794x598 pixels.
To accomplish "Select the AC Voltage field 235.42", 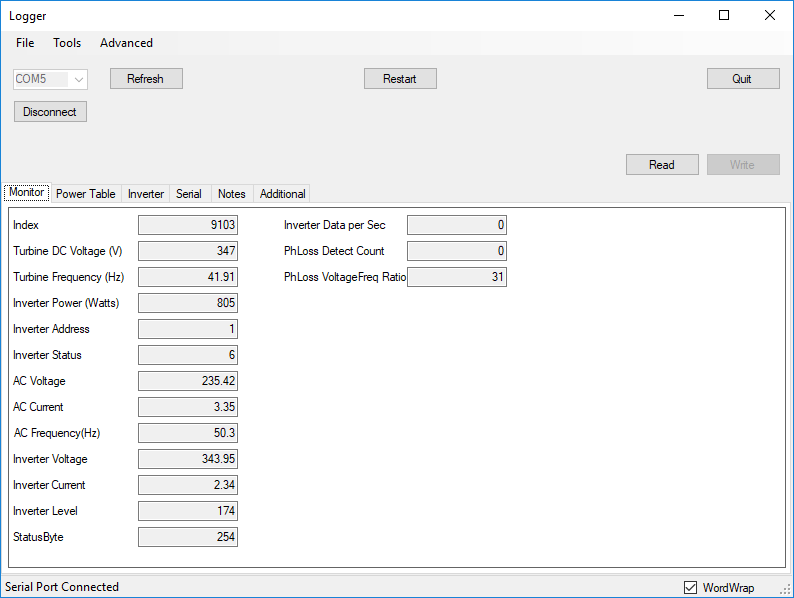I will pyautogui.click(x=188, y=381).
